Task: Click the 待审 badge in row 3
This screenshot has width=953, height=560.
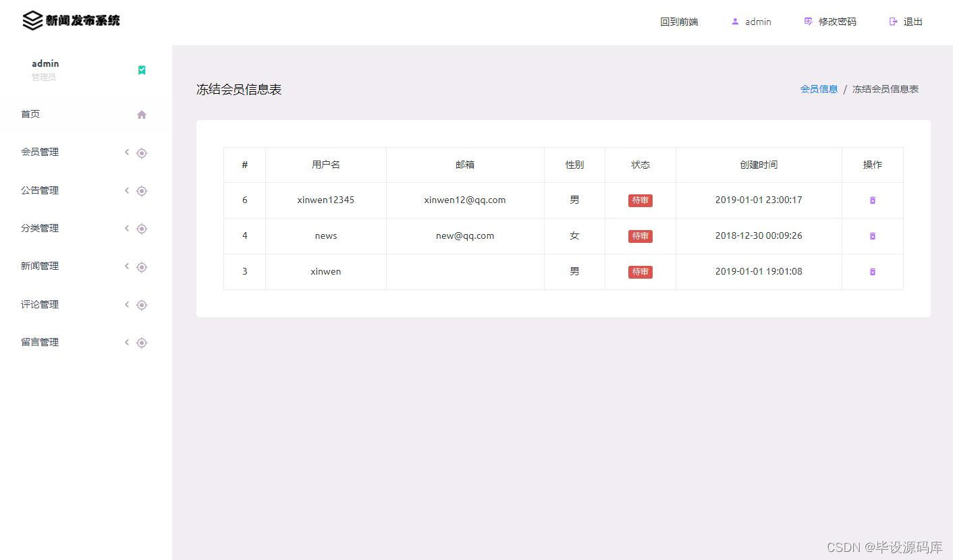Action: (x=640, y=272)
